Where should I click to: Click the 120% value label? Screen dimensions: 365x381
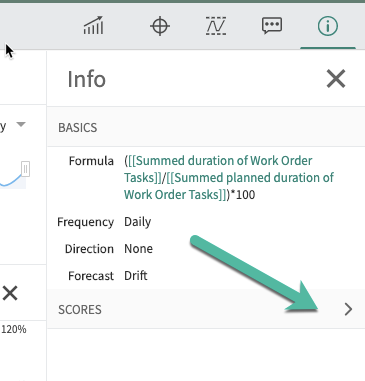coord(14,329)
